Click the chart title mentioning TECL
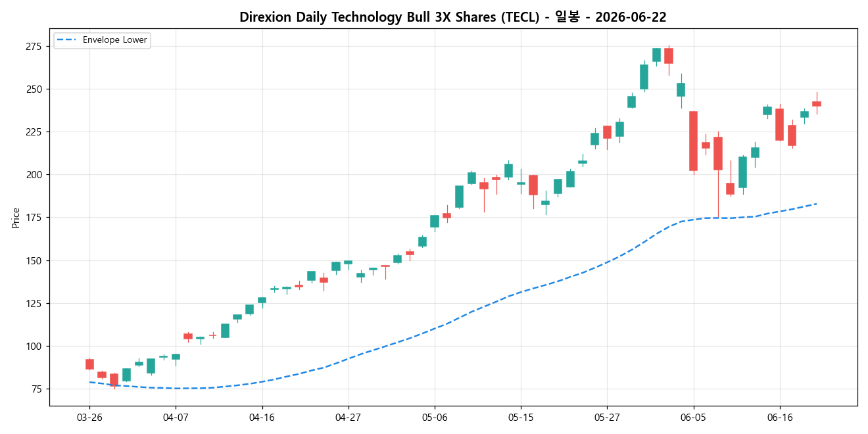The image size is (868, 434). 453,17
